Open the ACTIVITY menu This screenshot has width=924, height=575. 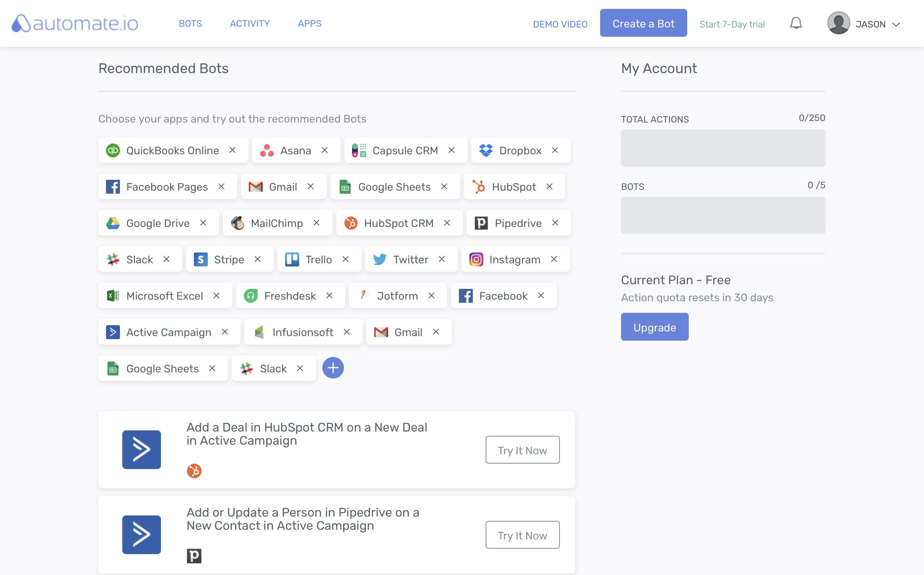250,24
